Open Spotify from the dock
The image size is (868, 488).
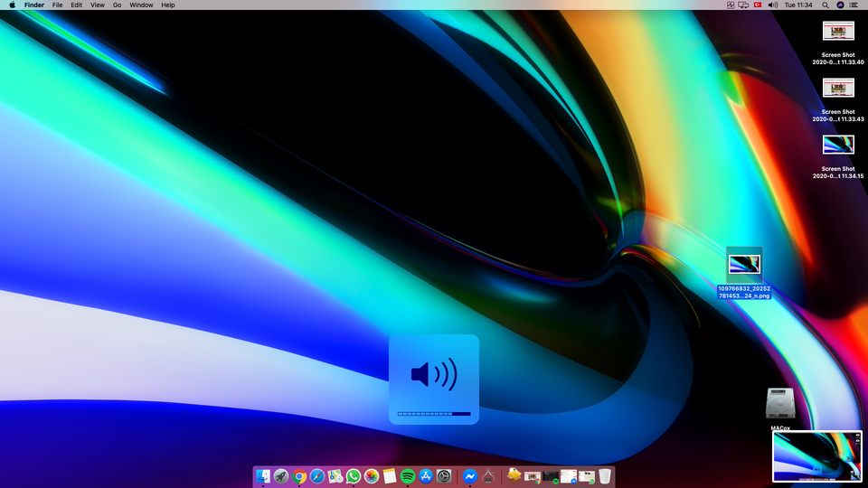(x=408, y=476)
